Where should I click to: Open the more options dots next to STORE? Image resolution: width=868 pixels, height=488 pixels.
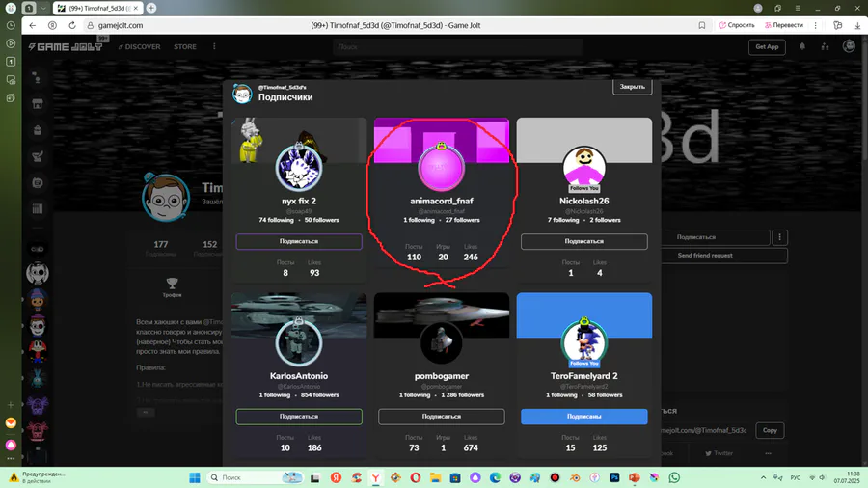point(214,47)
